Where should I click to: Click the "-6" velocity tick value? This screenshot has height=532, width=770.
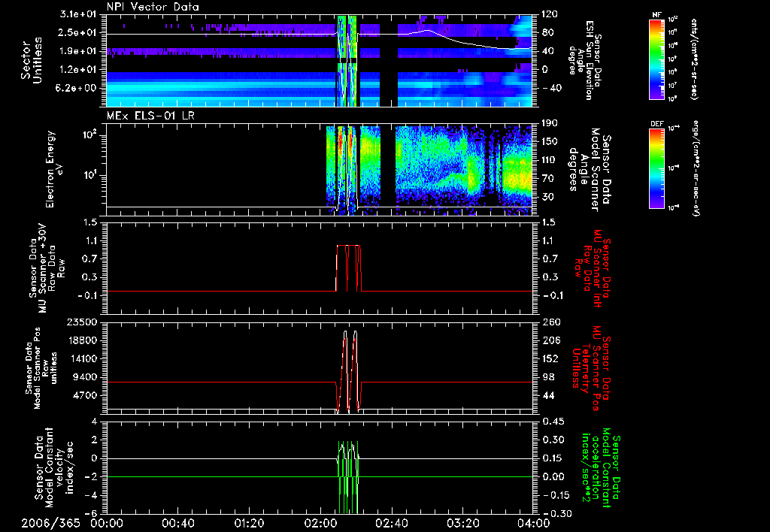(x=92, y=513)
